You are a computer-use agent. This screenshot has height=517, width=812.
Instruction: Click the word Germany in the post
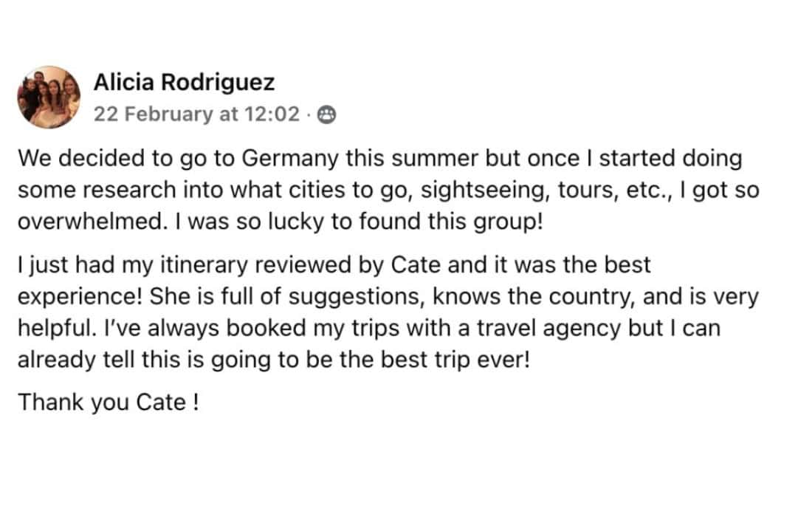click(x=290, y=159)
